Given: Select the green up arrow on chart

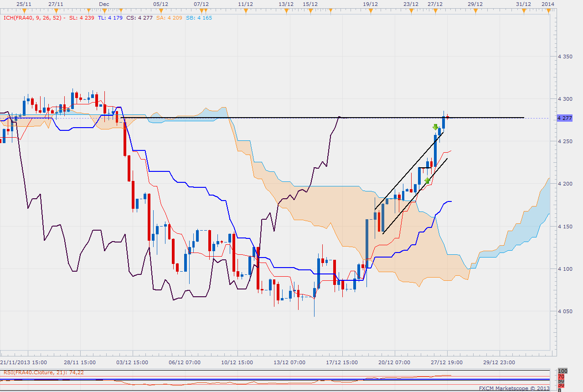Looking at the screenshot, I should click(427, 181).
